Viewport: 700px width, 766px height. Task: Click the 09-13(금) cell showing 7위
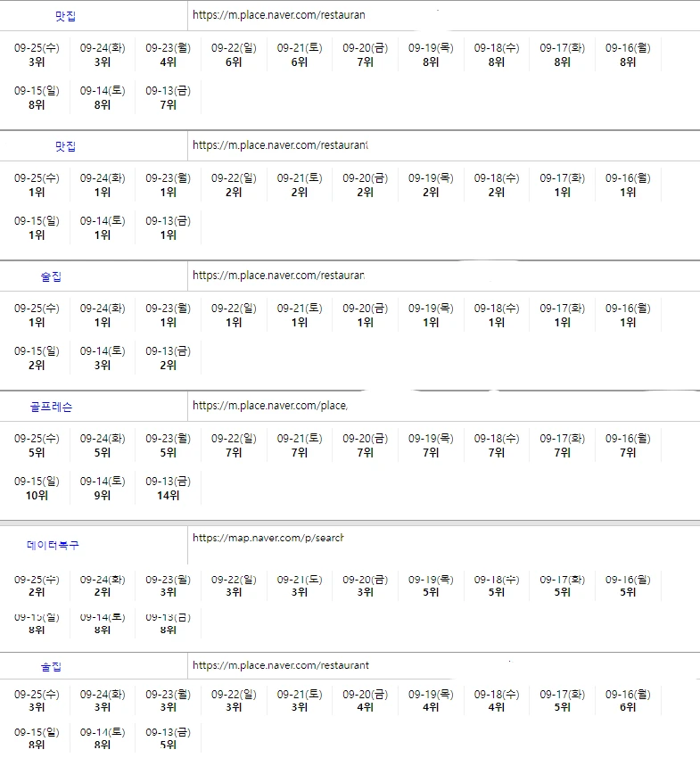(168, 98)
